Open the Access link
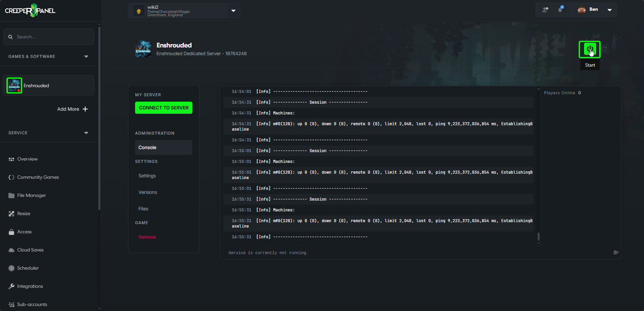The height and width of the screenshot is (311, 644). coord(24,232)
